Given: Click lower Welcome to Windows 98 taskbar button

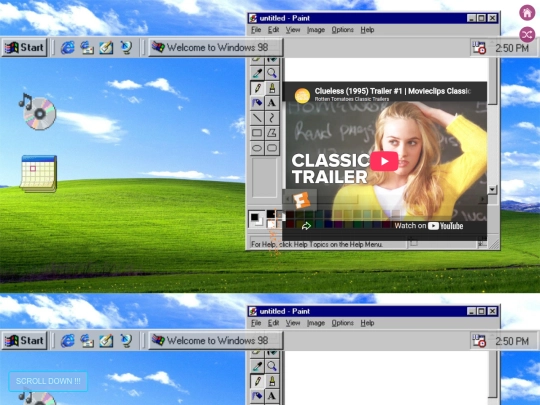Looking at the screenshot, I should (216, 341).
